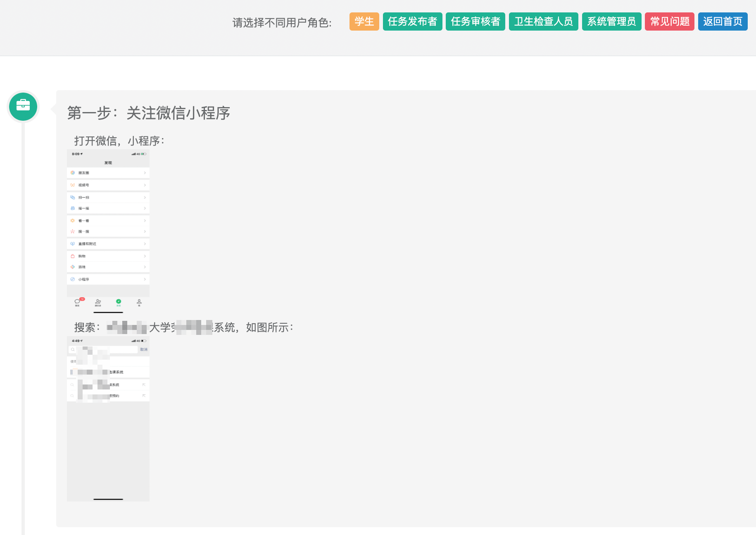Click the 购物 shopping bag icon
The height and width of the screenshot is (535, 756).
coord(73,256)
